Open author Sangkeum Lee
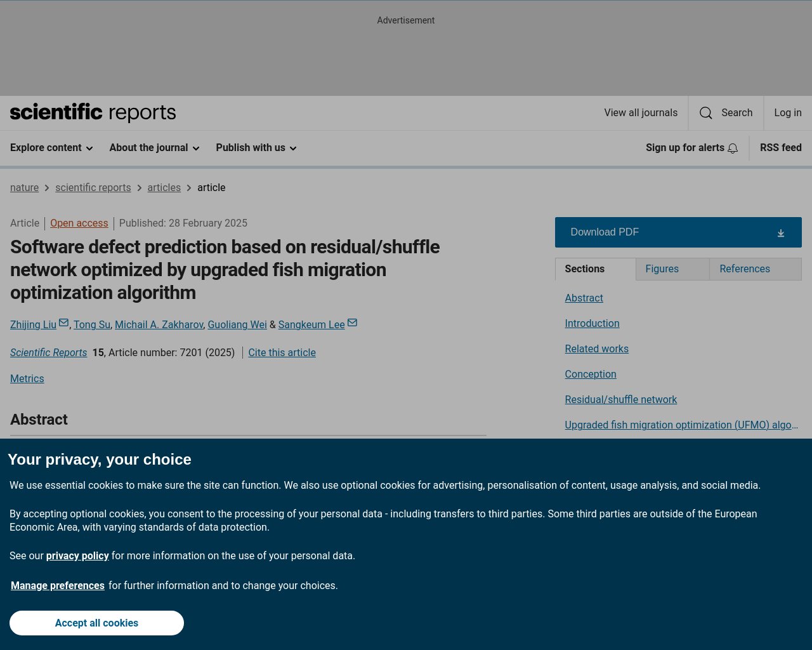The image size is (812, 650). tap(311, 325)
